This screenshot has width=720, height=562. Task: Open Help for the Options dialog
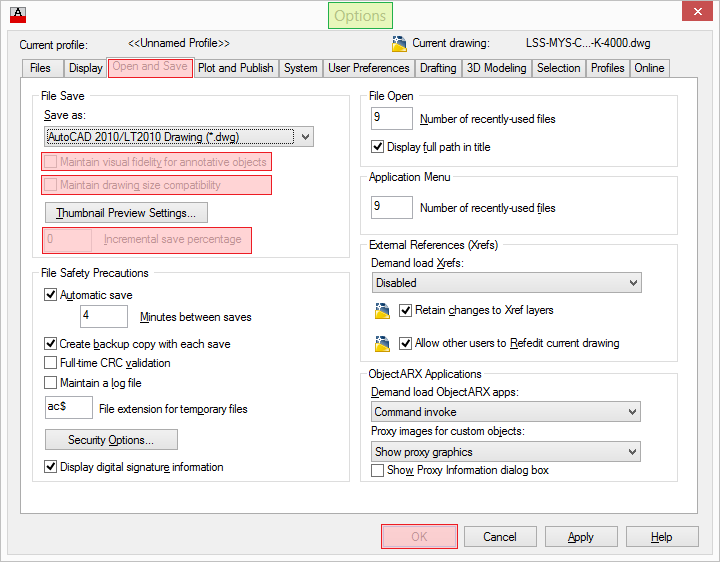pos(662,537)
